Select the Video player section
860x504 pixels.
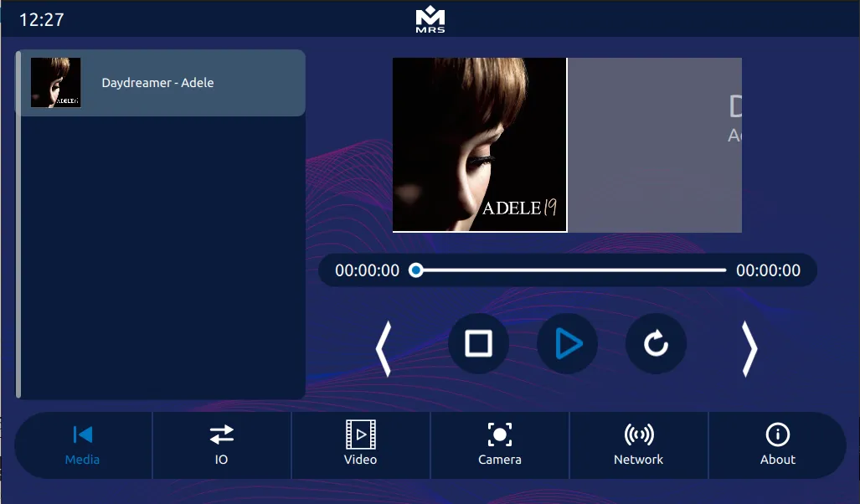pos(360,445)
